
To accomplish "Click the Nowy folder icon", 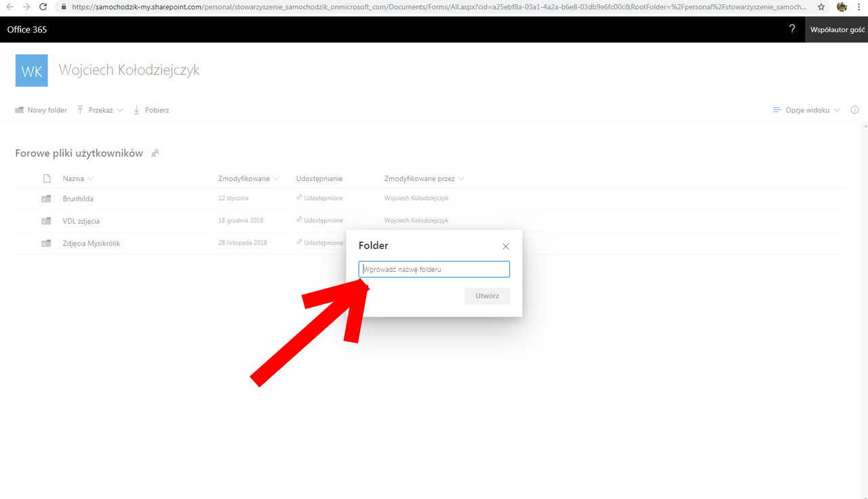I will tap(19, 109).
